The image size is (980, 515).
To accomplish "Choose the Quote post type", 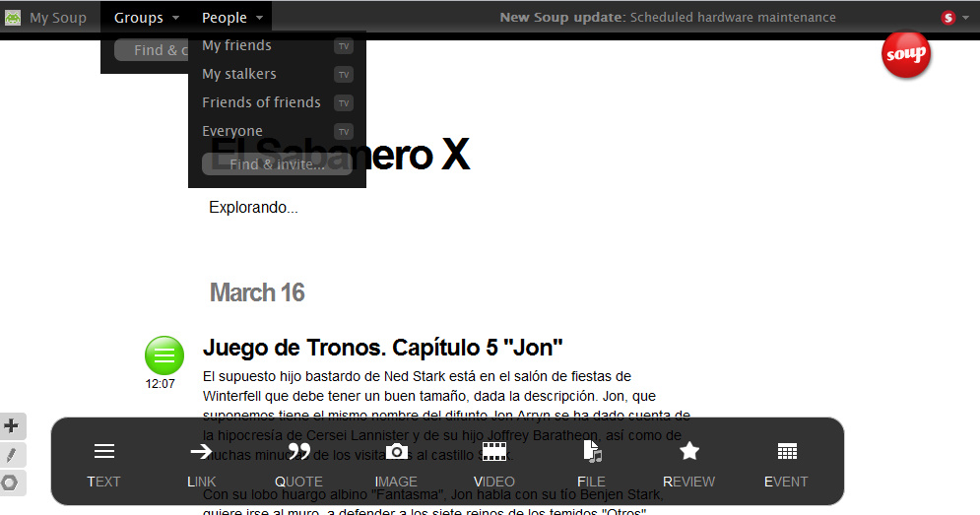I will (298, 463).
